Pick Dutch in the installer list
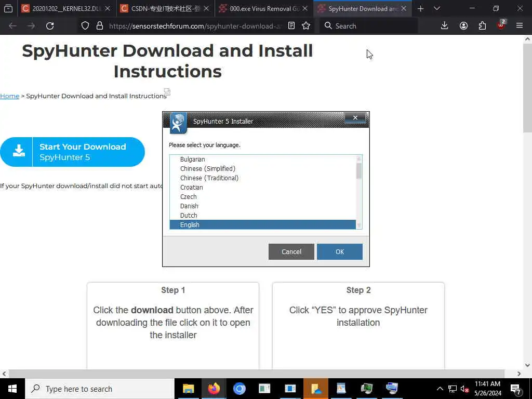 click(262, 216)
